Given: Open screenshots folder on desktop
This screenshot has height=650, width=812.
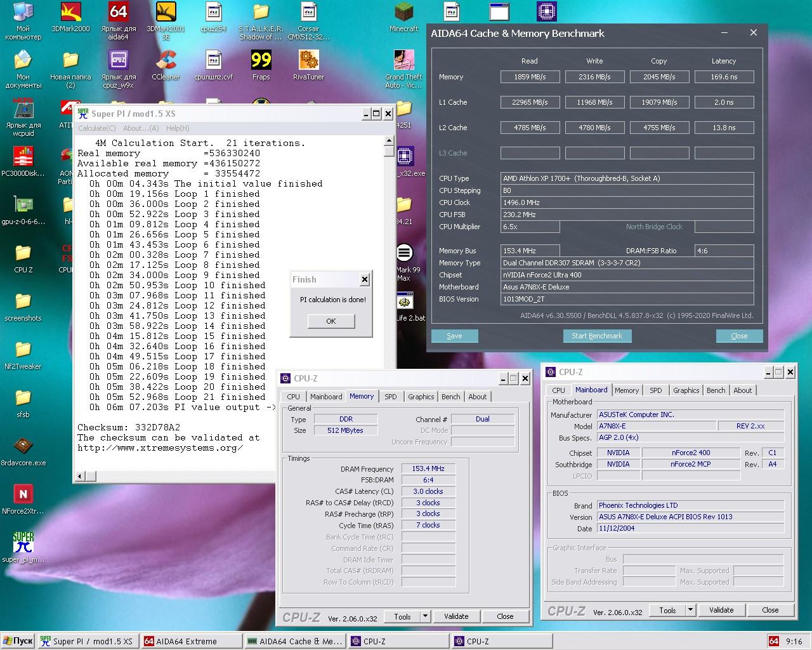Looking at the screenshot, I should pyautogui.click(x=23, y=307).
